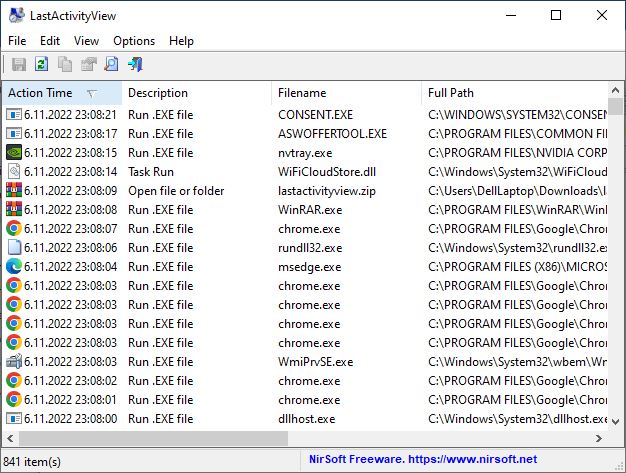
Task: Click the '6.11.2022 23:08:17' time cell
Action: pyautogui.click(x=70, y=134)
